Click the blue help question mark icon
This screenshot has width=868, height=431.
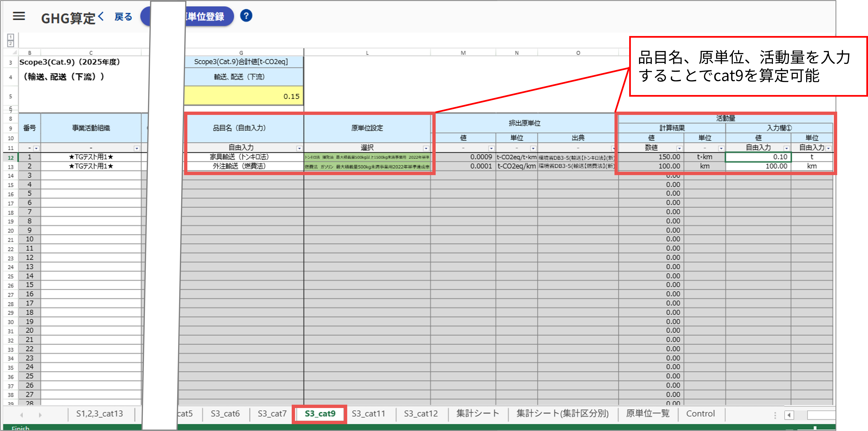(246, 16)
